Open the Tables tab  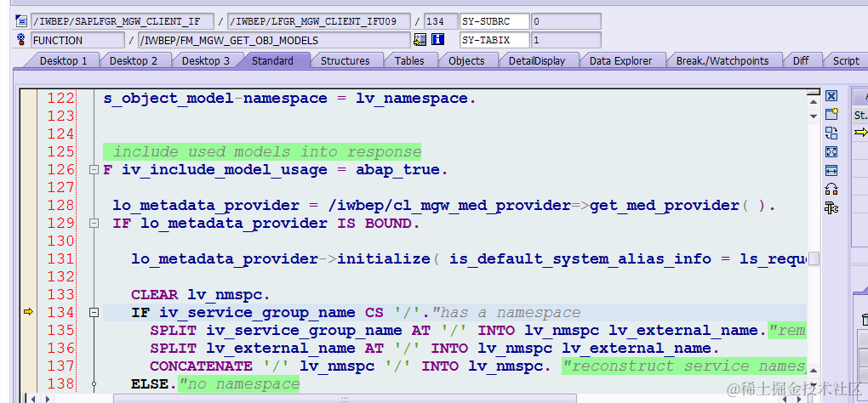click(409, 61)
